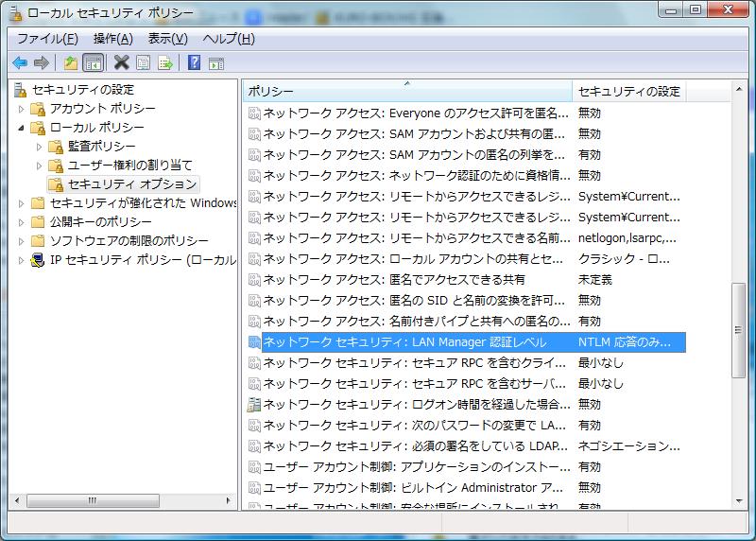Expand the 公開キーのポリシー tree node
The image size is (756, 541).
(22, 222)
